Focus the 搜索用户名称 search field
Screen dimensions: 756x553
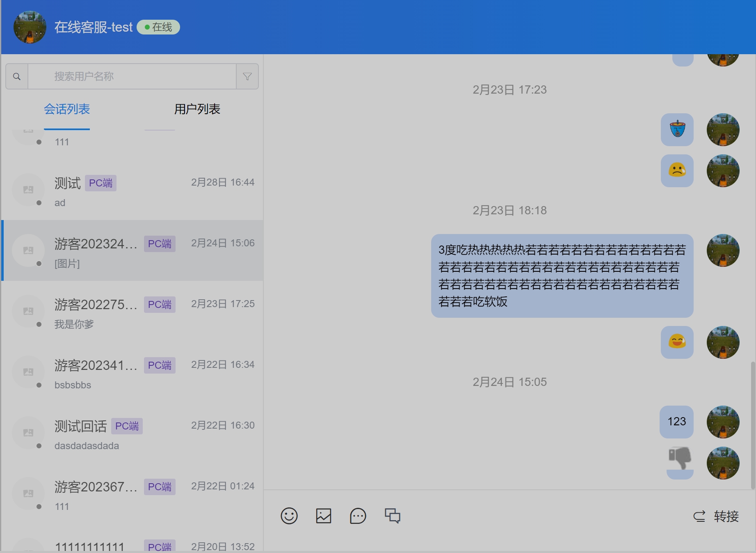pos(132,76)
